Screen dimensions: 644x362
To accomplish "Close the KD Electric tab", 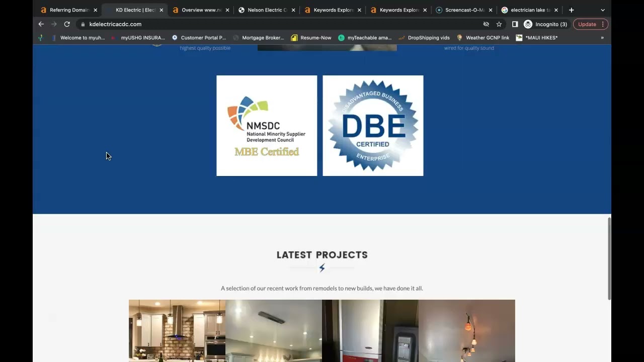I will 162,10.
